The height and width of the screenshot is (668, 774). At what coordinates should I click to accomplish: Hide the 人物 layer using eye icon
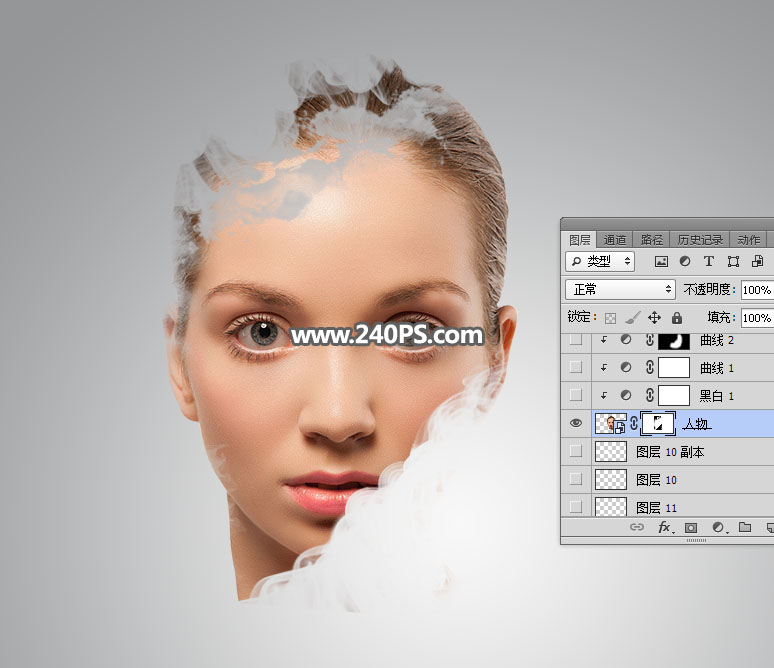point(575,423)
